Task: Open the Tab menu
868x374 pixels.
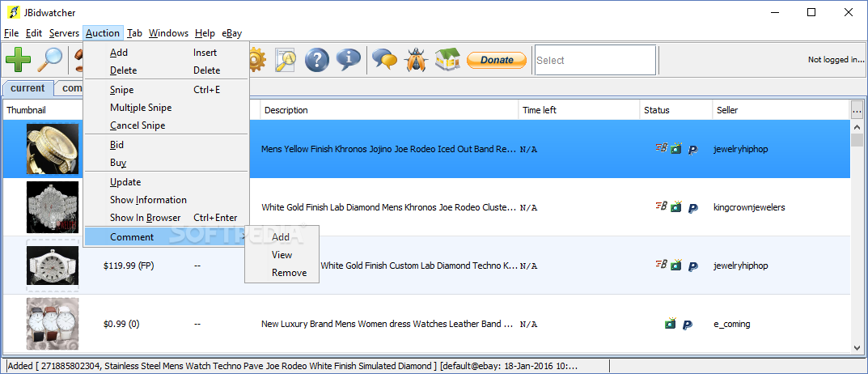Action: [x=134, y=33]
